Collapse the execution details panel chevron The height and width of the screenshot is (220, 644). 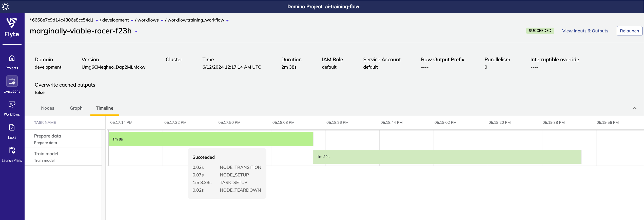pyautogui.click(x=635, y=108)
